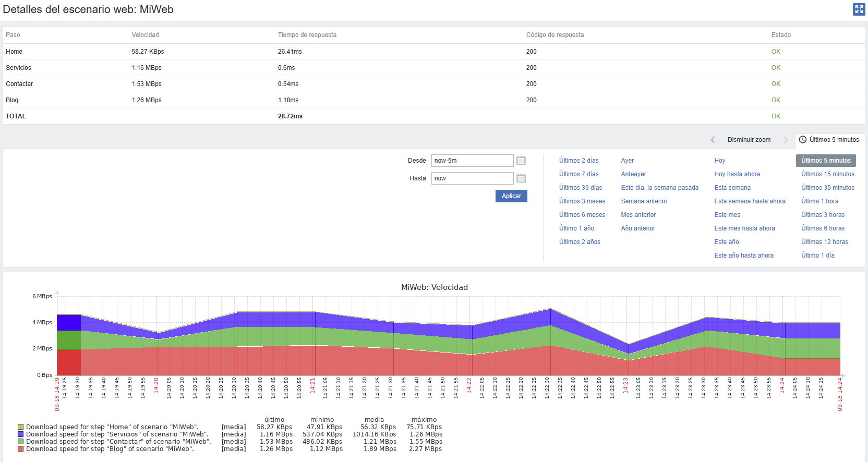Screen dimensions: 868x462
Task: Click the Disminuir zoom button
Action: [749, 140]
